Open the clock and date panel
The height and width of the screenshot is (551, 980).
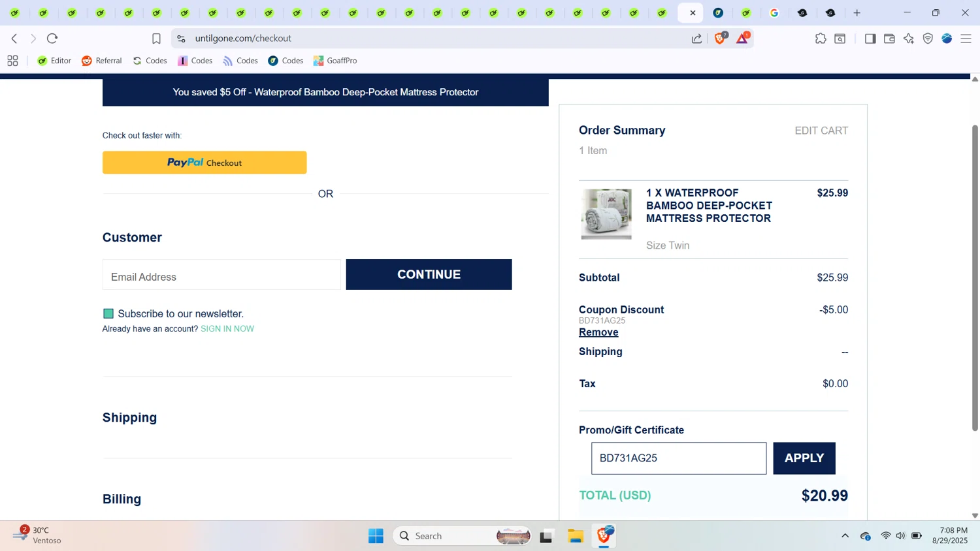tap(950, 535)
